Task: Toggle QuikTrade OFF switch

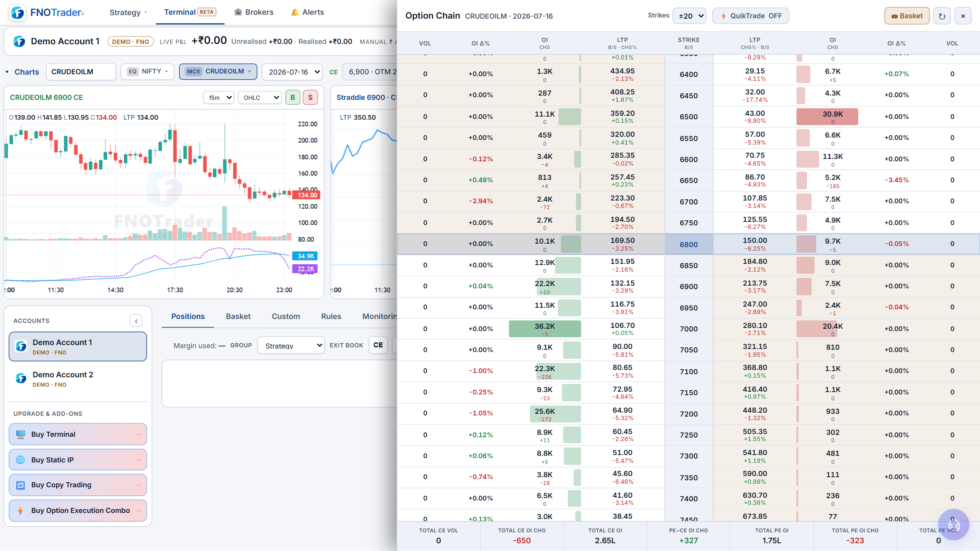Action: 751,16
